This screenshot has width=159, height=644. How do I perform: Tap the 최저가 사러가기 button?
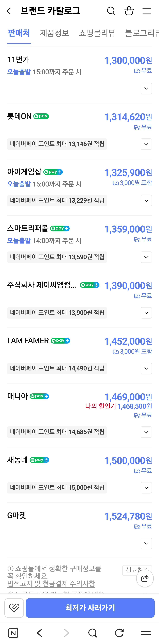click(90, 608)
